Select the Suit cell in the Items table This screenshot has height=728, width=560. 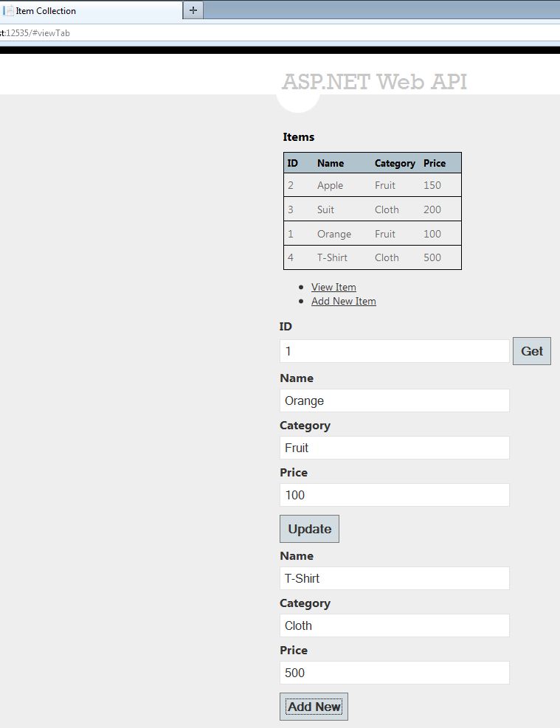click(325, 209)
